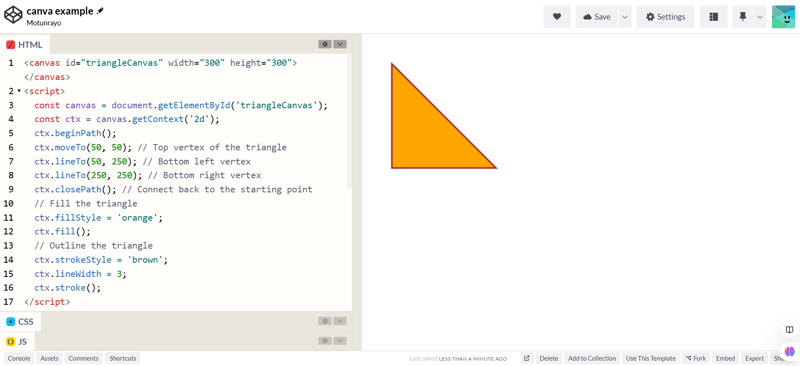This screenshot has width=800, height=366.
Task: Click the ctx.closePath() line
Action: coord(173,189)
